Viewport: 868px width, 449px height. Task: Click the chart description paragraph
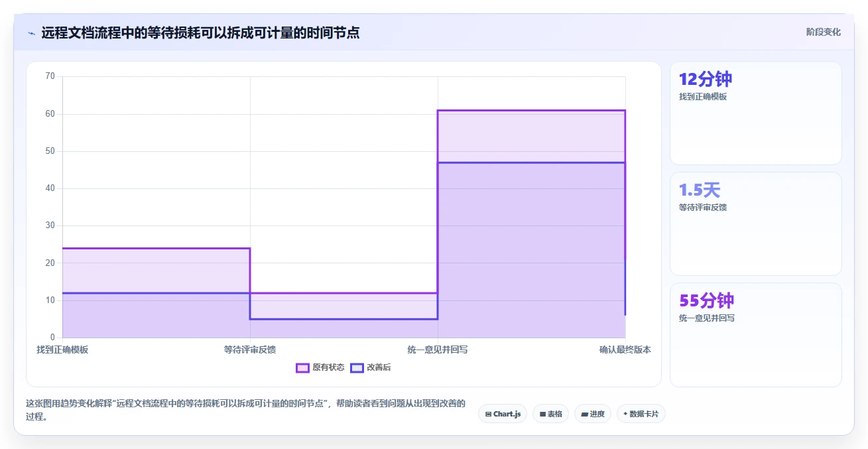point(245,410)
